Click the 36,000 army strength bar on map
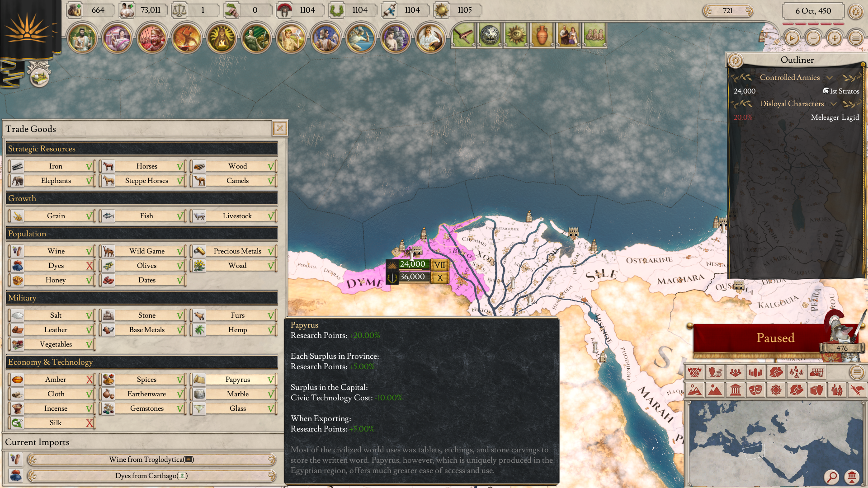The height and width of the screenshot is (488, 868). [413, 277]
